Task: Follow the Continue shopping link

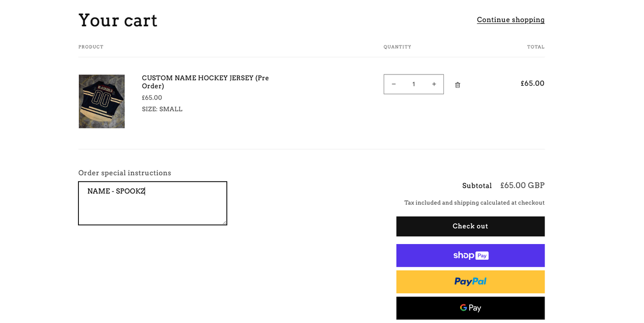Action: point(510,20)
